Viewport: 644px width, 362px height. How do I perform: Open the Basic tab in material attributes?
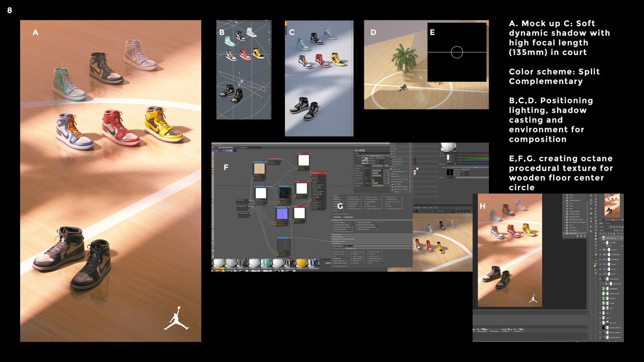pos(357,150)
